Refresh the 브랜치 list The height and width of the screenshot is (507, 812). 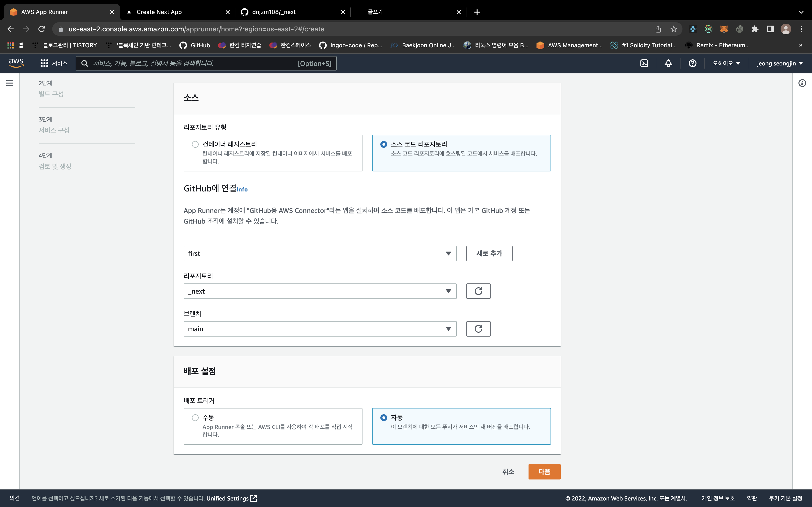478,329
